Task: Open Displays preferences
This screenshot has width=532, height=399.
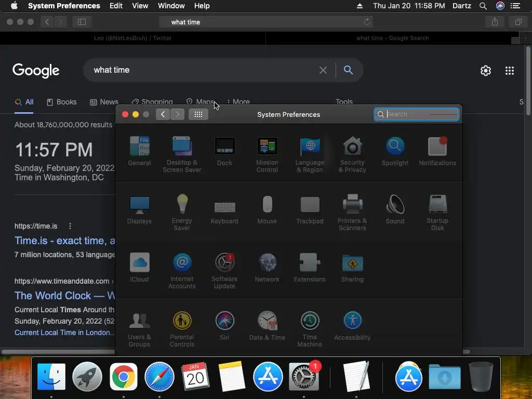Action: (x=139, y=209)
